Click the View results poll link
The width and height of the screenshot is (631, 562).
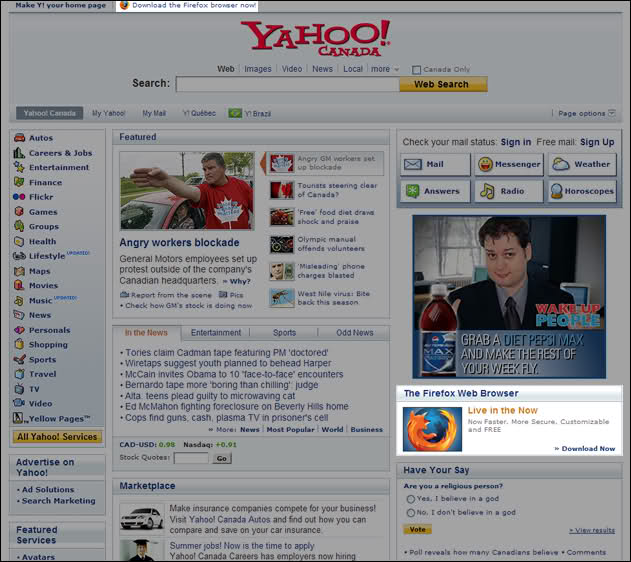click(x=592, y=530)
